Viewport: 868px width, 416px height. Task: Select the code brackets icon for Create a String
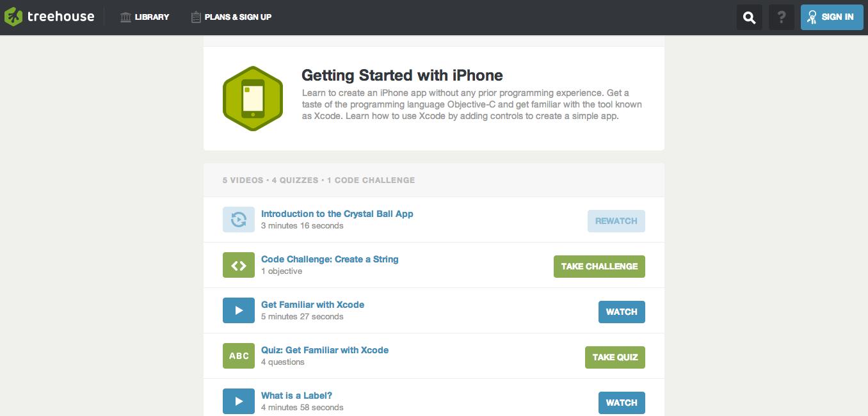[x=239, y=266]
